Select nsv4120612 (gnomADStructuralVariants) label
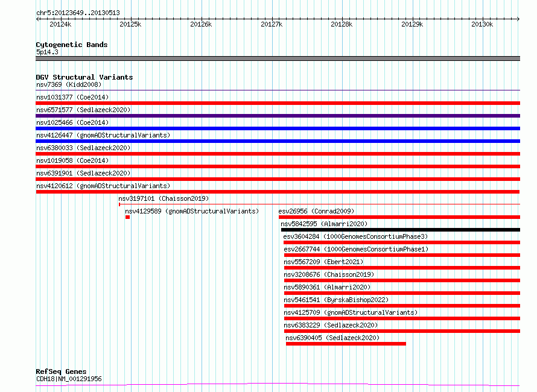This screenshot has width=537, height=392. (x=103, y=186)
